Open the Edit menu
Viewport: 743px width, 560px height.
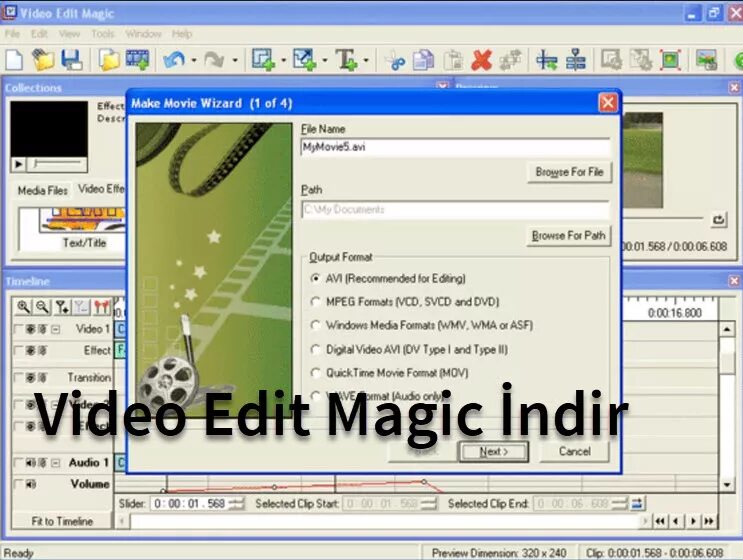pyautogui.click(x=39, y=34)
